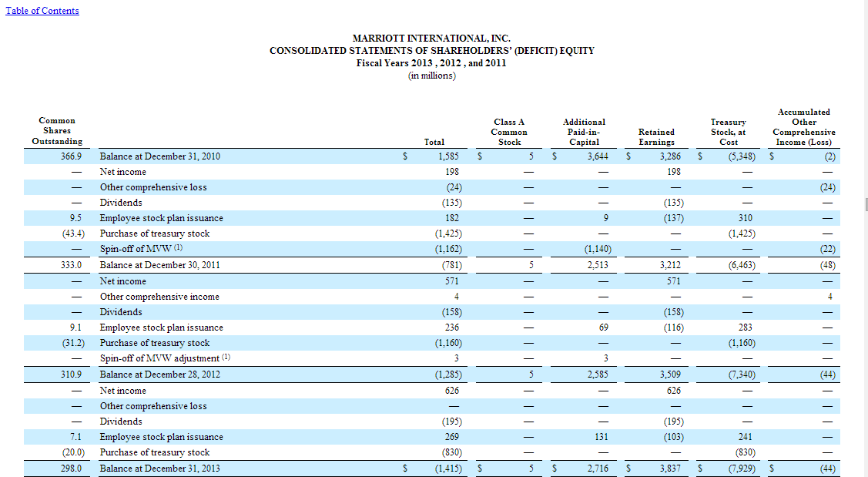Click the 'Fiscal Years 2013, 2012, and 2011' line
Viewport: 868px width, 477px height.
point(431,63)
